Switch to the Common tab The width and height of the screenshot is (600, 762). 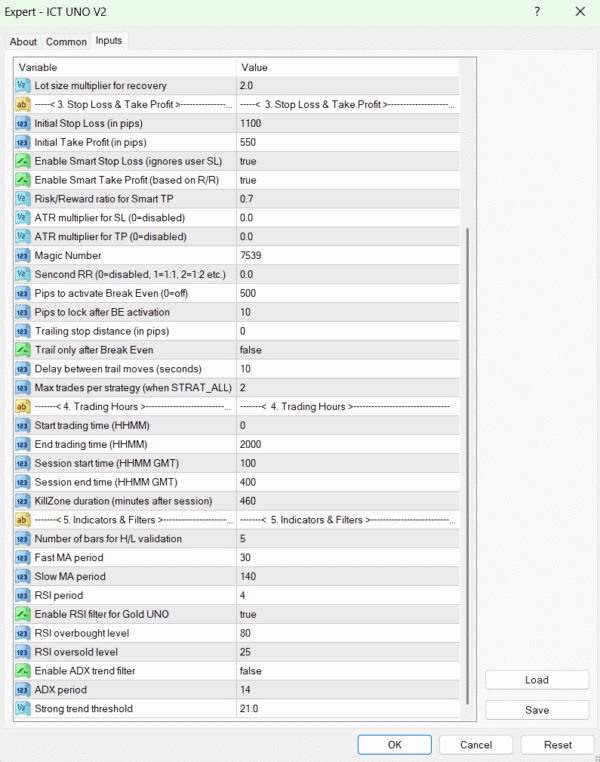pyautogui.click(x=66, y=42)
